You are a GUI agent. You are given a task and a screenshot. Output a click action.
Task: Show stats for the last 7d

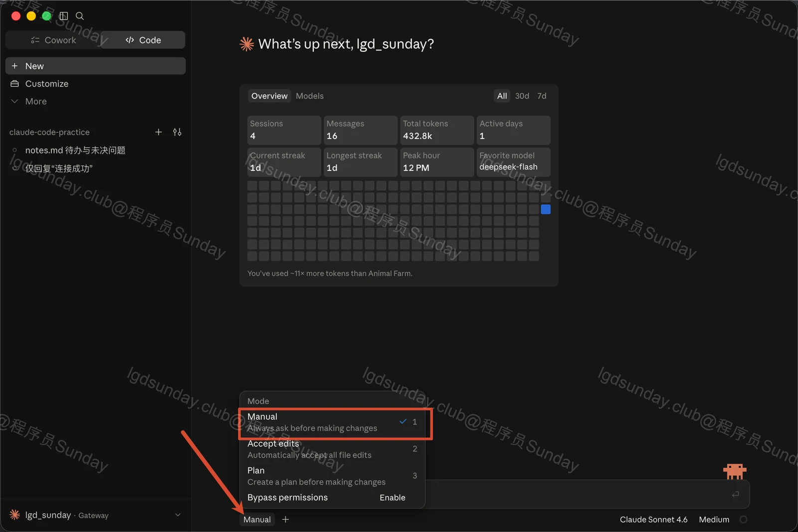(542, 96)
